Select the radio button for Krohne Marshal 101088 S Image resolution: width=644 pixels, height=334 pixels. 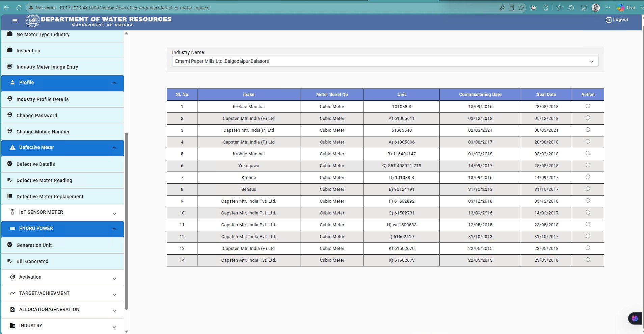588,106
